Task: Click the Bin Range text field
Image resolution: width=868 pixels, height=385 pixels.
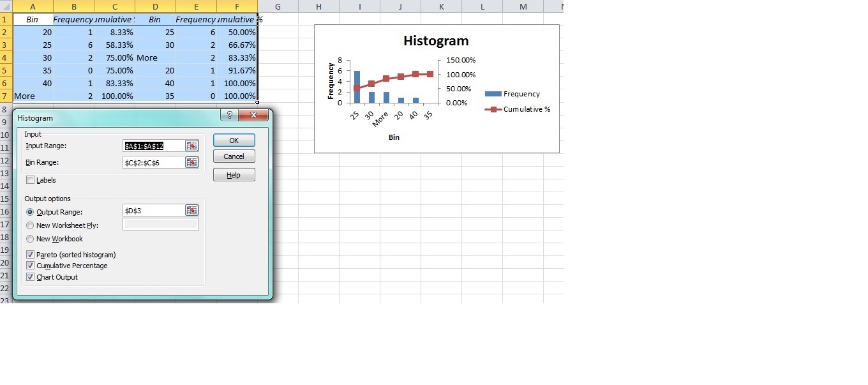Action: (153, 163)
